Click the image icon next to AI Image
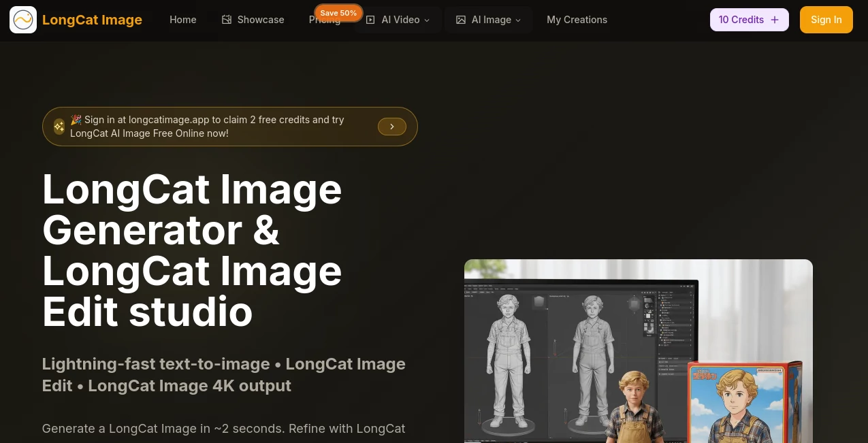868x443 pixels. click(x=461, y=20)
